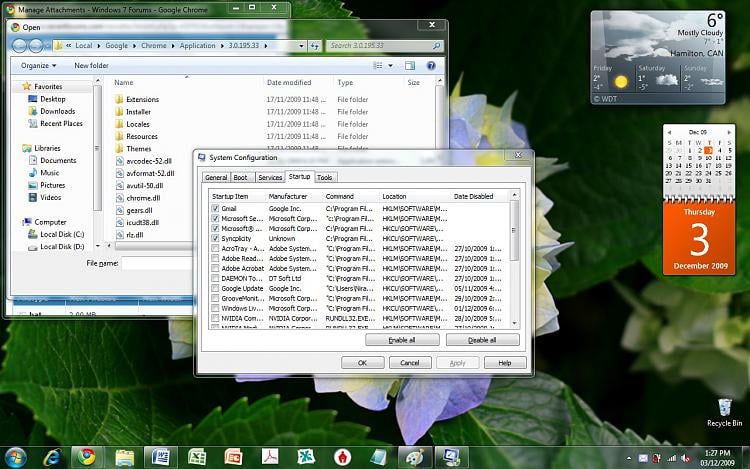Image resolution: width=750 pixels, height=469 pixels.
Task: Launch Internet Explorer from the taskbar
Action: [x=52, y=458]
